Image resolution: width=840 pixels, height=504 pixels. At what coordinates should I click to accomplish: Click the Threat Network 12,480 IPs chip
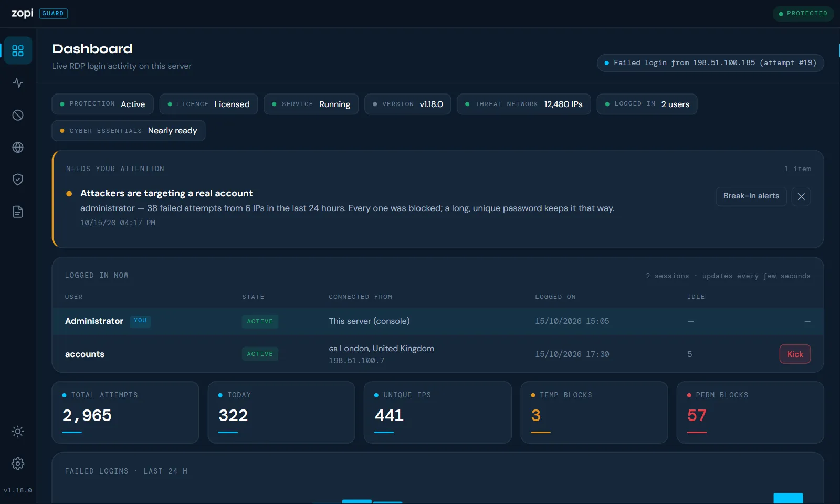[523, 104]
